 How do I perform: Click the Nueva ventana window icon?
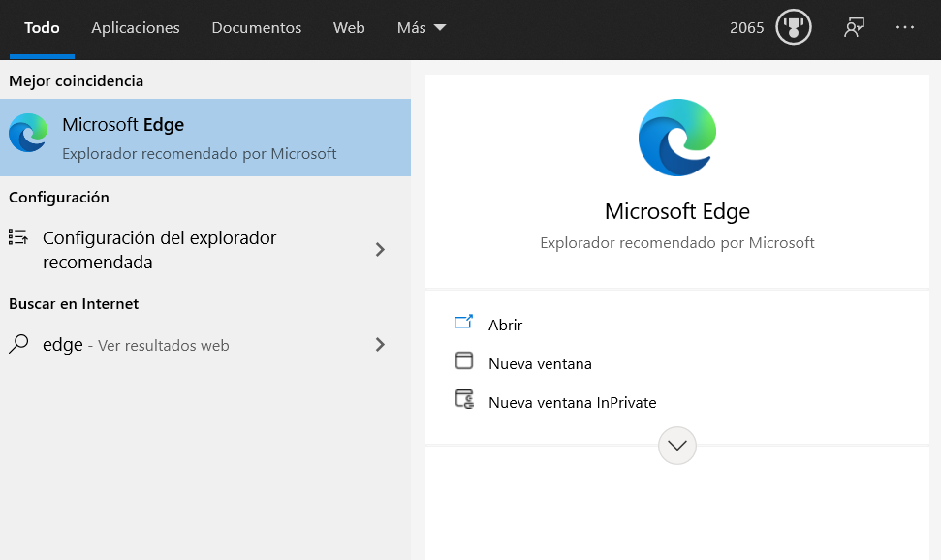tap(464, 360)
